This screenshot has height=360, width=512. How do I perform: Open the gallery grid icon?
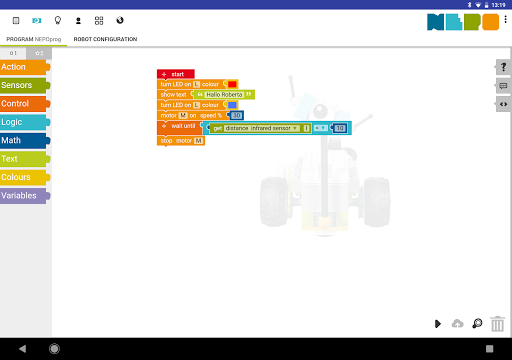point(99,21)
